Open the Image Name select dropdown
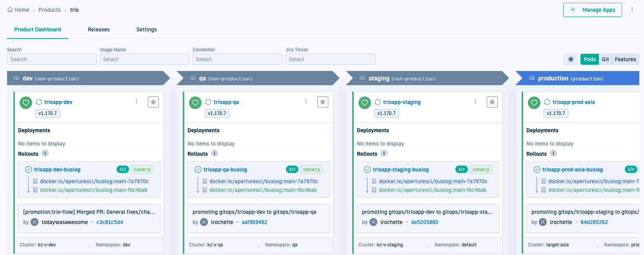 [144, 59]
